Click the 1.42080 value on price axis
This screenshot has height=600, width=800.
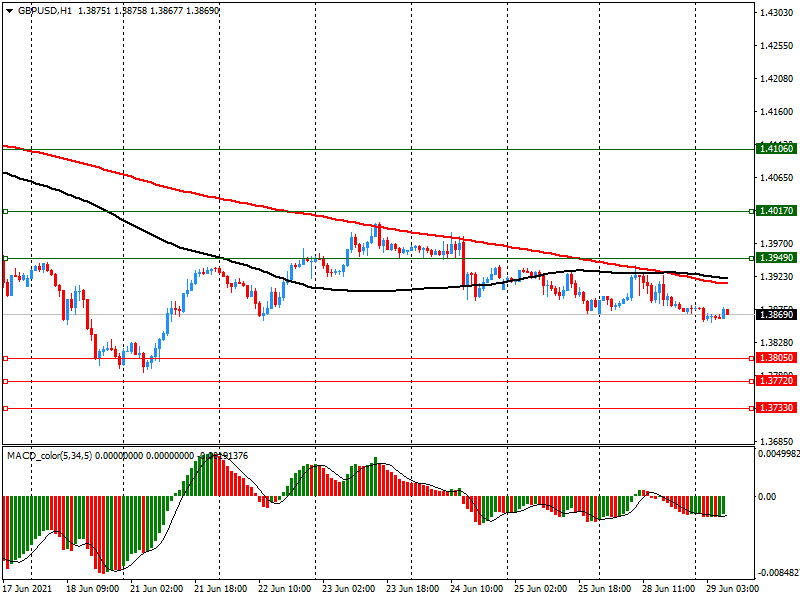pyautogui.click(x=777, y=79)
